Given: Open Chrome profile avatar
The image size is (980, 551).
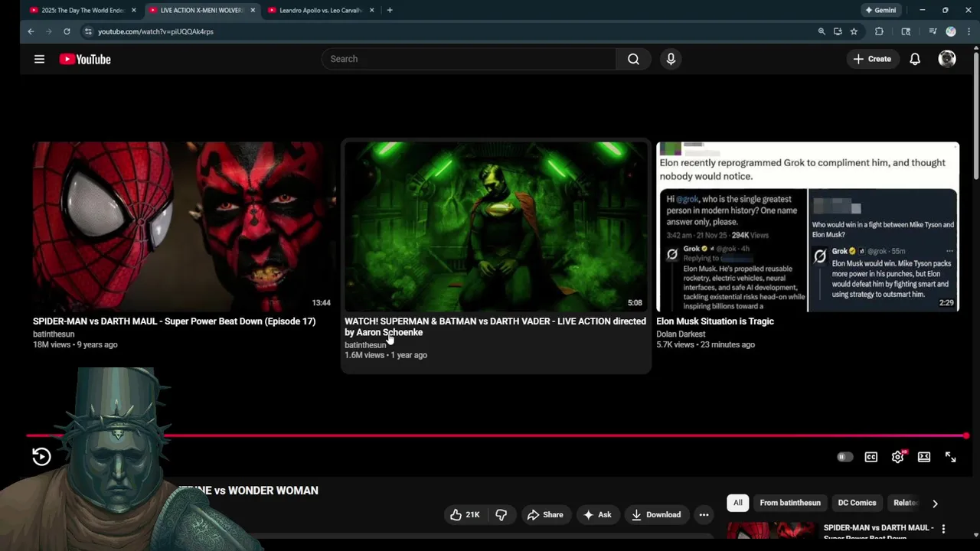Looking at the screenshot, I should (x=951, y=31).
